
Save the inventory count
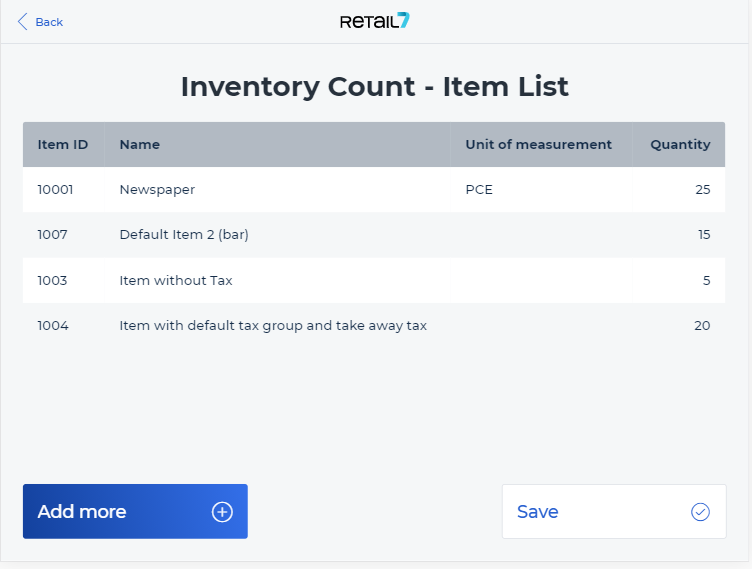click(x=614, y=511)
